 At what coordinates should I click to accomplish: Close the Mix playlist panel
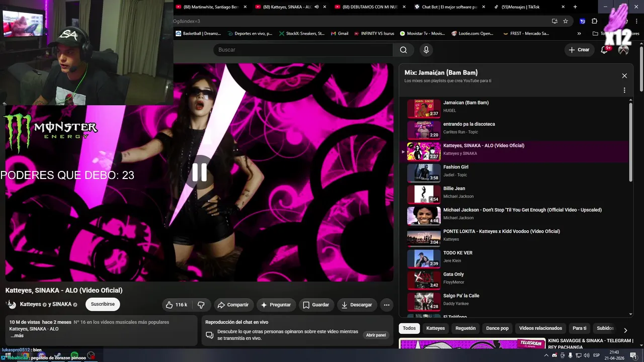[624, 76]
